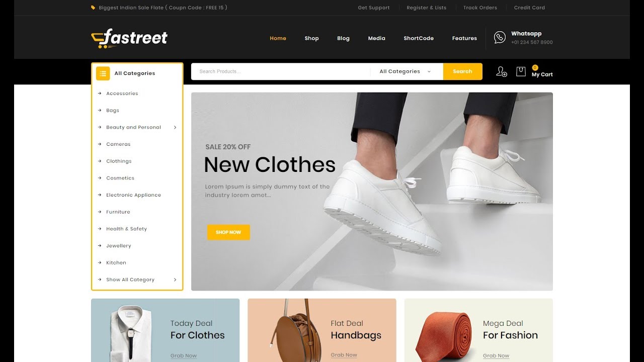Select the Electronic Appliance category

click(x=133, y=195)
